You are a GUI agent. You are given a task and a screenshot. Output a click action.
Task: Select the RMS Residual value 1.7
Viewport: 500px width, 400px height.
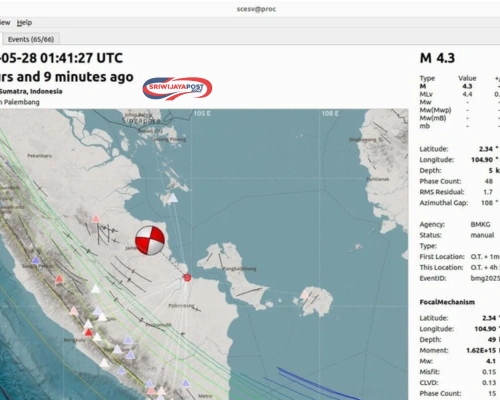(x=488, y=192)
